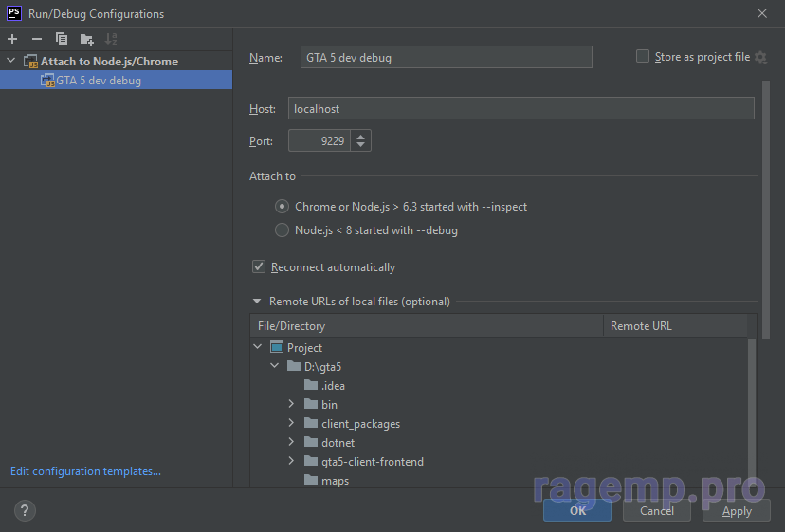
Task: Toggle Reconnect automatically checkbox
Action: pos(258,266)
